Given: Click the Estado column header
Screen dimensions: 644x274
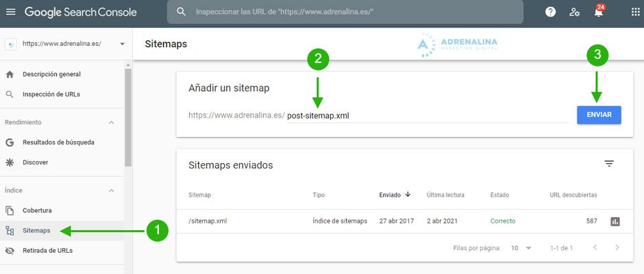Looking at the screenshot, I should point(499,195).
